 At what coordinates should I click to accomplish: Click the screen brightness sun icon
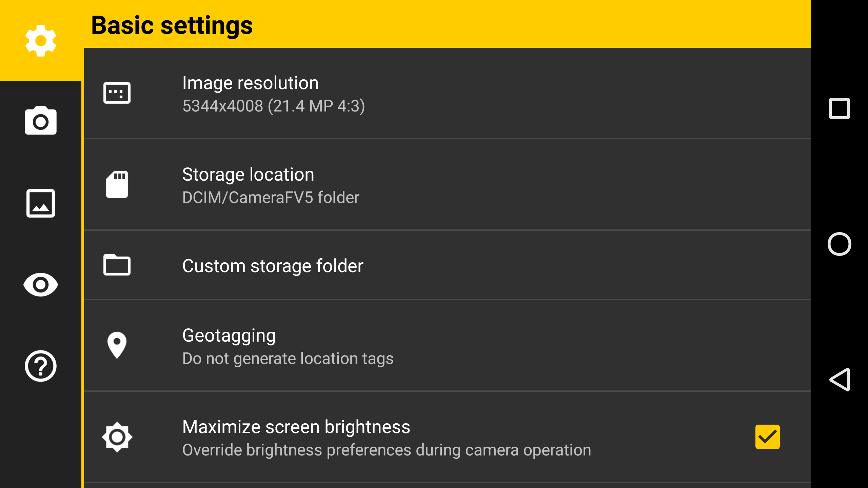(x=117, y=437)
